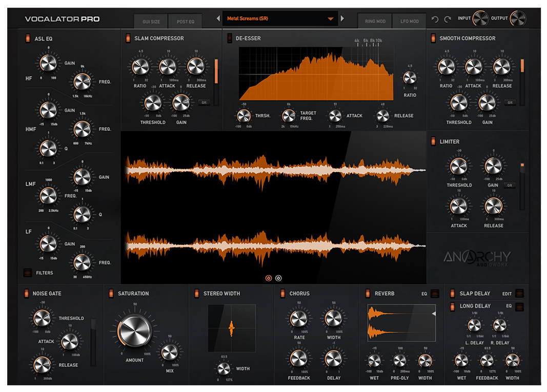Click the left waveform view icon
This screenshot has height=392, width=547.
point(268,278)
